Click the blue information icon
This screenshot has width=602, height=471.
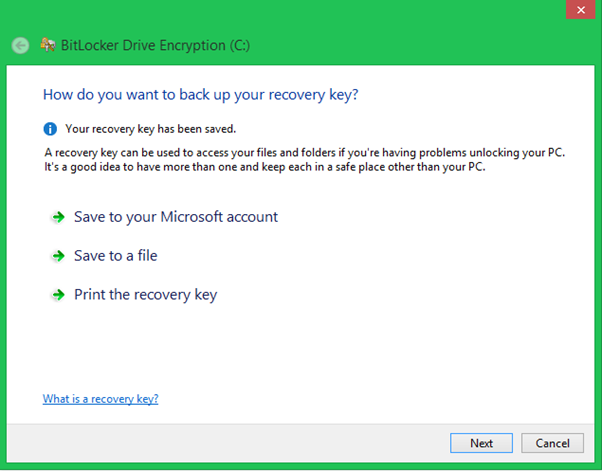(x=50, y=129)
